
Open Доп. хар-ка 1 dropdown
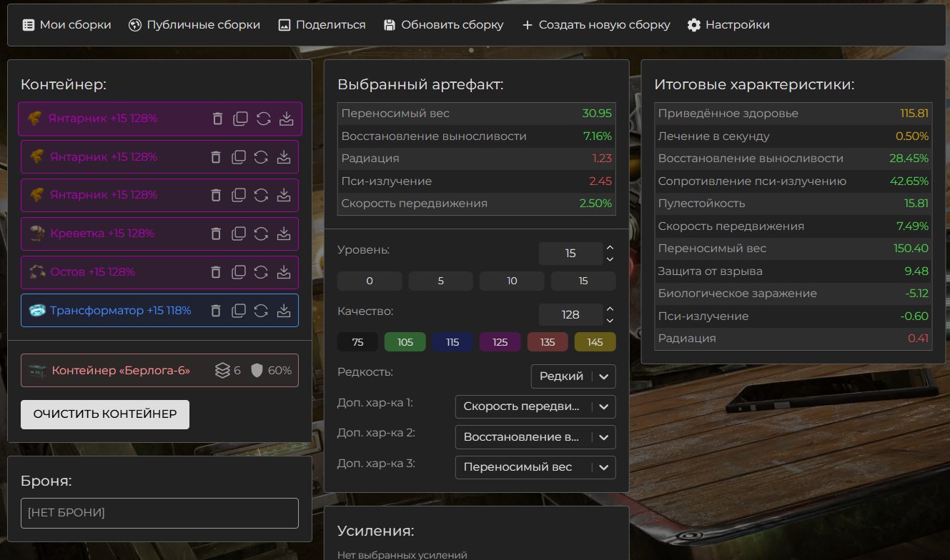[535, 406]
